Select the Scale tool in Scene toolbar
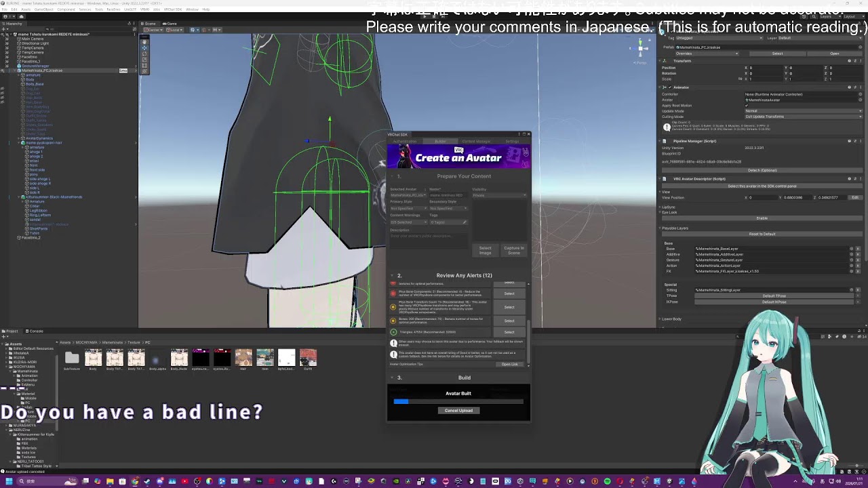This screenshot has width=868, height=488. point(144,59)
